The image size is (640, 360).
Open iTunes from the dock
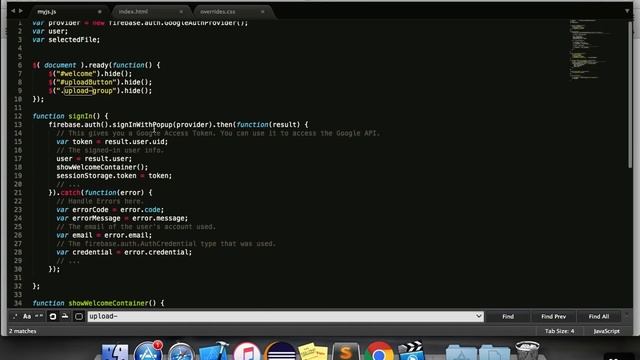click(247, 352)
